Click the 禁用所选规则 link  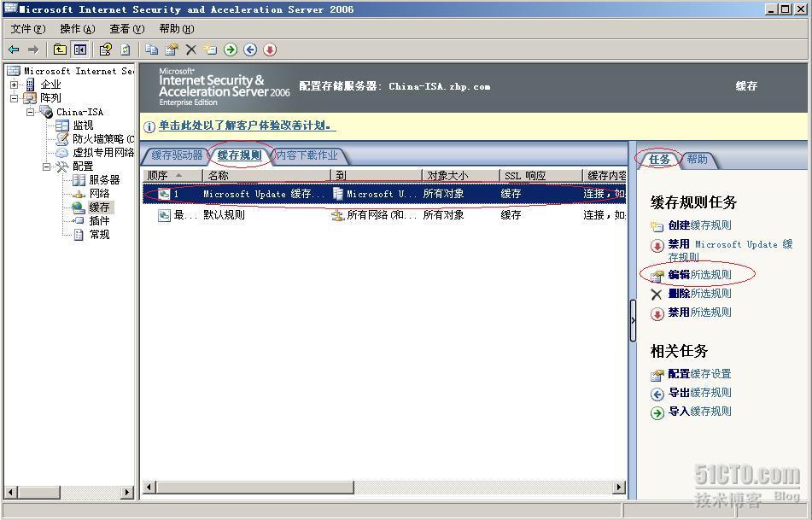pyautogui.click(x=699, y=313)
